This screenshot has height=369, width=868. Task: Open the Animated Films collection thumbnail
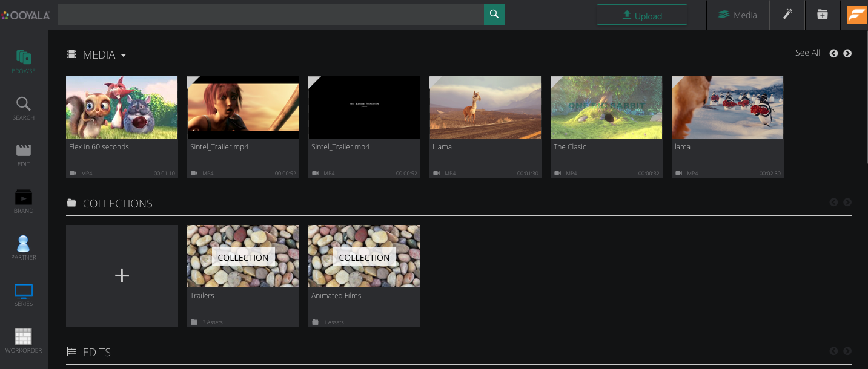(x=363, y=256)
